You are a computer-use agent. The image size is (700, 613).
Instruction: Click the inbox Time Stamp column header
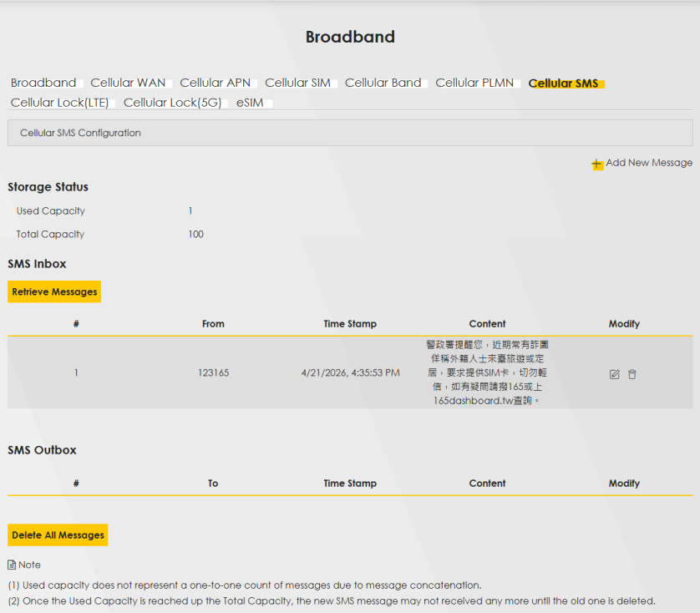tap(350, 324)
